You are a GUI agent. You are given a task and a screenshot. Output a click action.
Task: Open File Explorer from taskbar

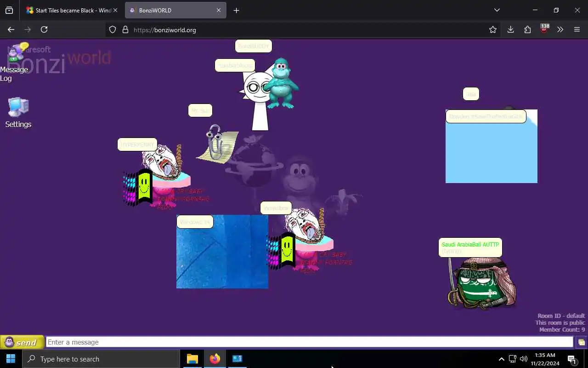(x=192, y=359)
